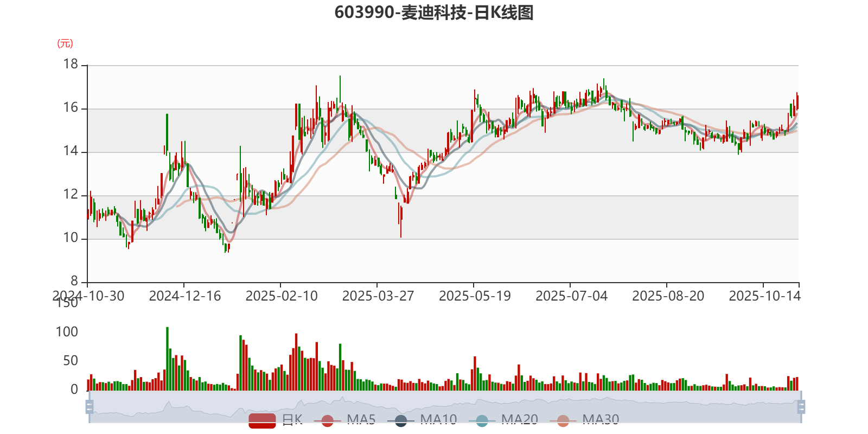
Task: Hide the MA5 moving average line
Action: click(x=344, y=420)
